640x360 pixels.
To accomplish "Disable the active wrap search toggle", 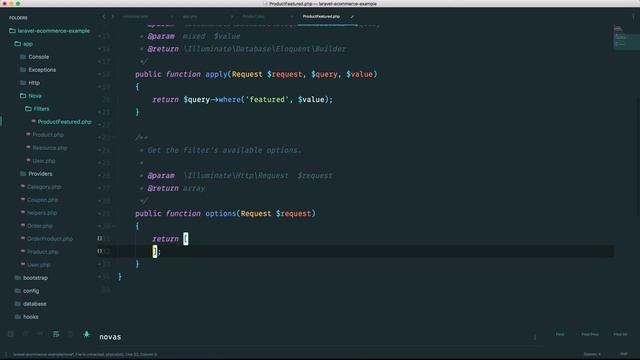I will coord(56,334).
